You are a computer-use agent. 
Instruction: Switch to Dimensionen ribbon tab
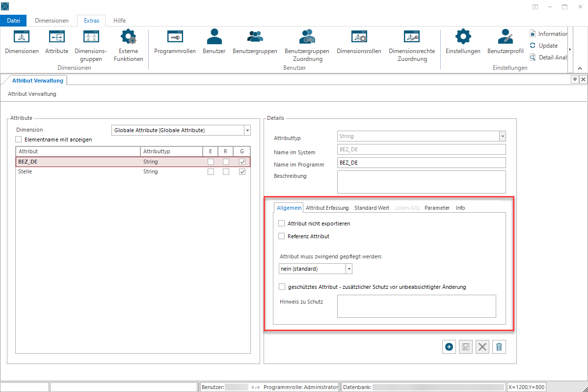52,21
